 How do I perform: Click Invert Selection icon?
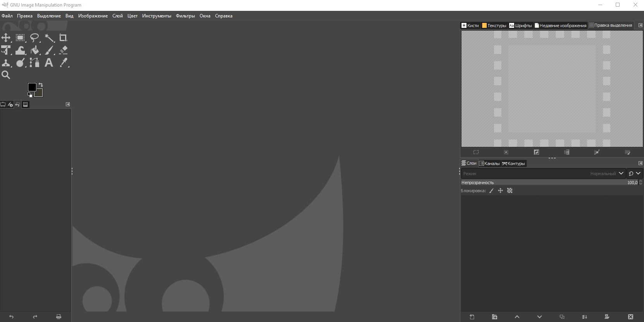tap(536, 152)
